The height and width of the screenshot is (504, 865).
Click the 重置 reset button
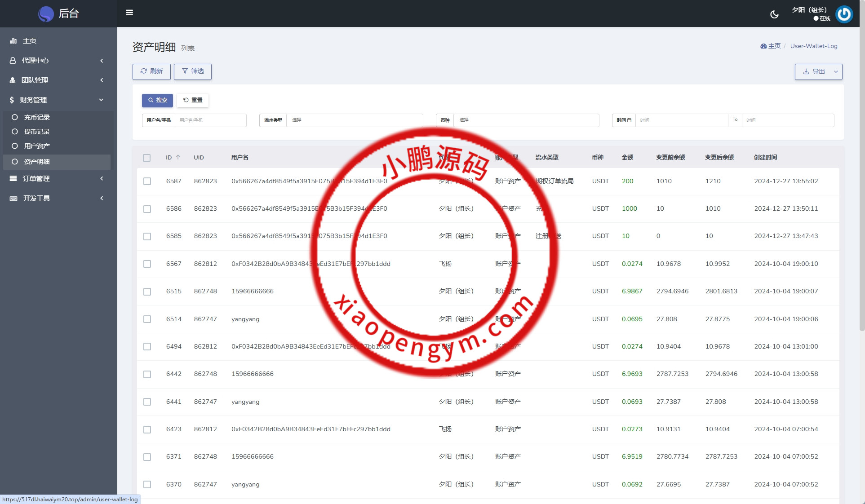(x=193, y=100)
